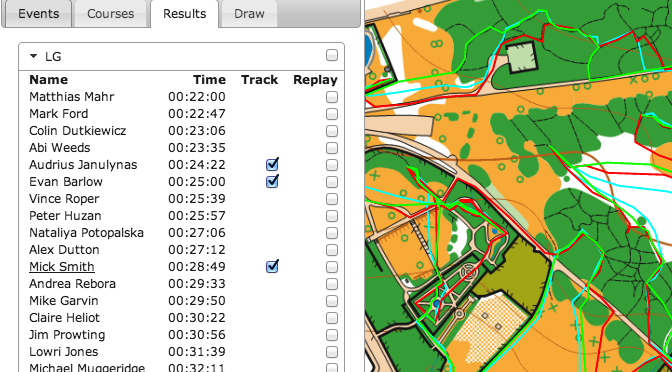Enable replay for Colin Dutkiewicz
Viewport: 672px width, 372px height.
point(331,131)
